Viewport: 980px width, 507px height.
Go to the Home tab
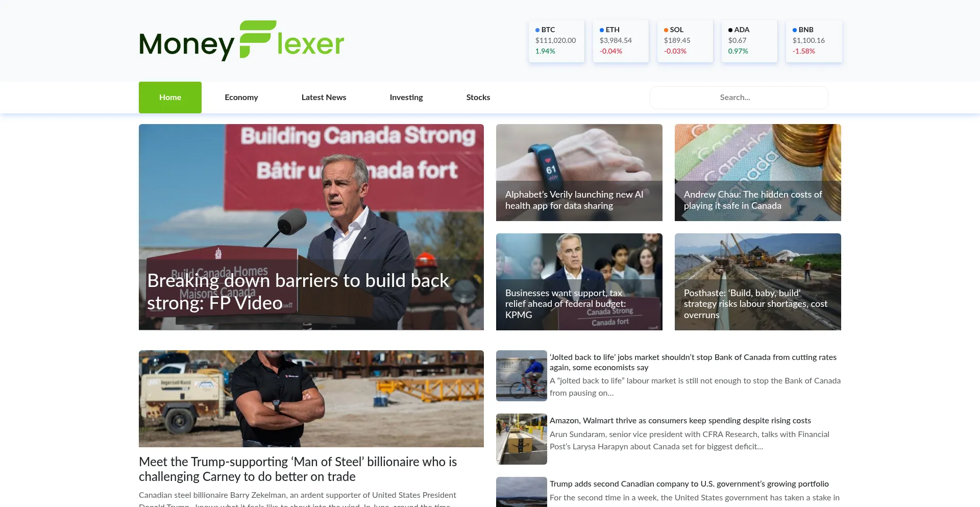170,98
